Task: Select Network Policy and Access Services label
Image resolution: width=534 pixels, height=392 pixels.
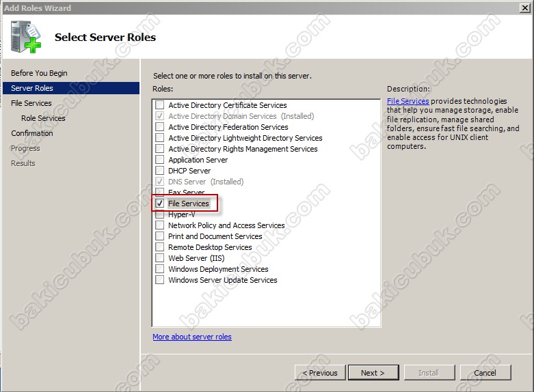Action: (226, 225)
